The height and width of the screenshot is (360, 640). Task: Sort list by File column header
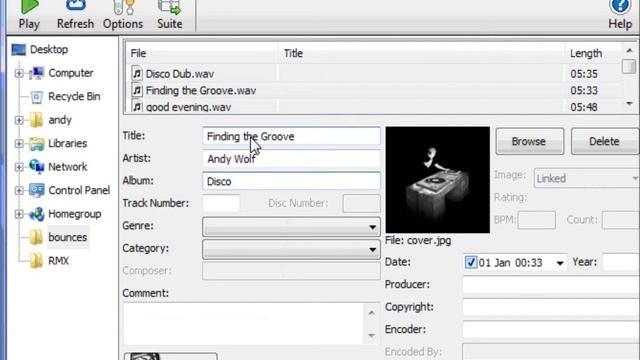pos(201,53)
